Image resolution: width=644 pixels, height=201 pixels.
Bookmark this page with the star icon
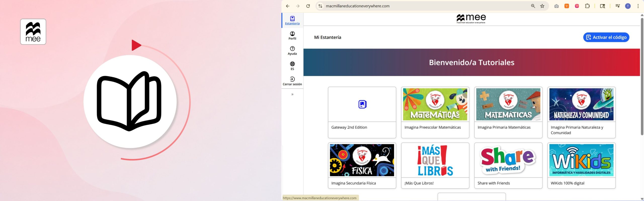[542, 6]
